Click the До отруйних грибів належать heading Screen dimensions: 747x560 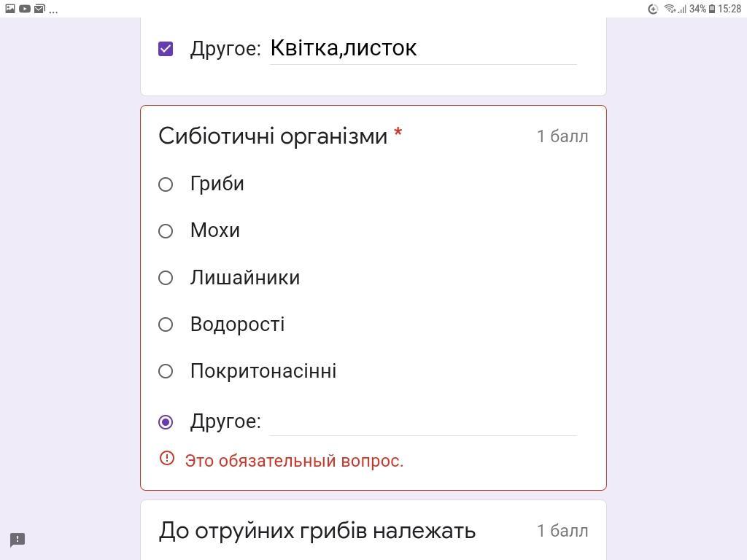317,531
